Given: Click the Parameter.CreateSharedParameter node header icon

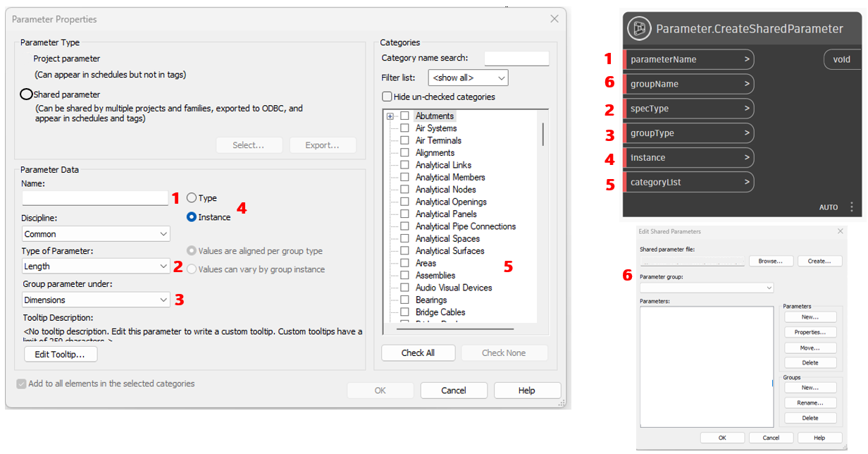Looking at the screenshot, I should point(640,28).
